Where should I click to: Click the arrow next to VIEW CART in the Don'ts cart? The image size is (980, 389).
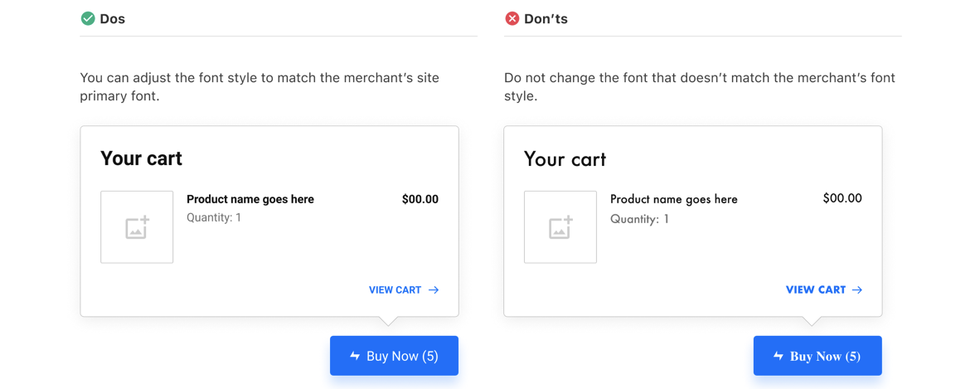(x=857, y=289)
